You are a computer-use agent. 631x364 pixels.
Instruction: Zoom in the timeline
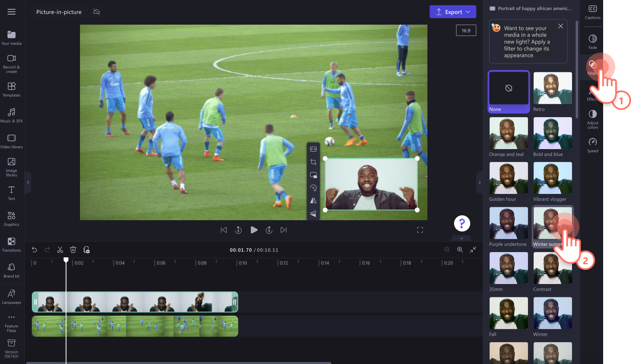point(460,250)
